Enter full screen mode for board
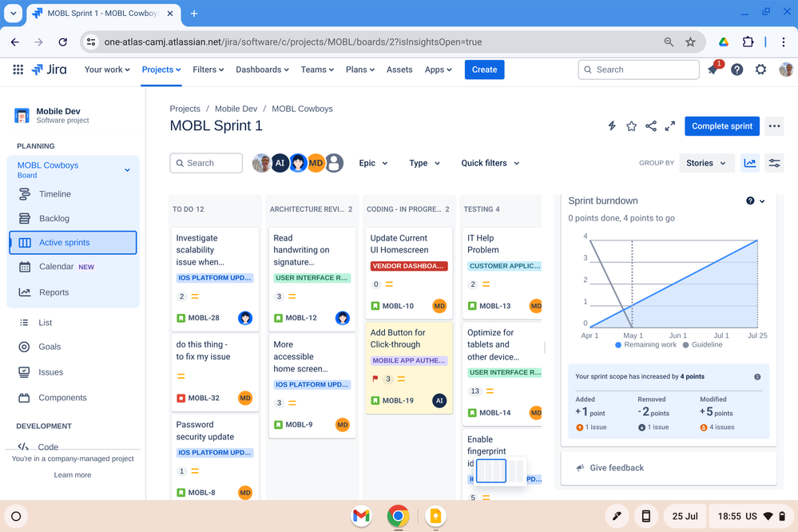The height and width of the screenshot is (532, 798). tap(669, 125)
